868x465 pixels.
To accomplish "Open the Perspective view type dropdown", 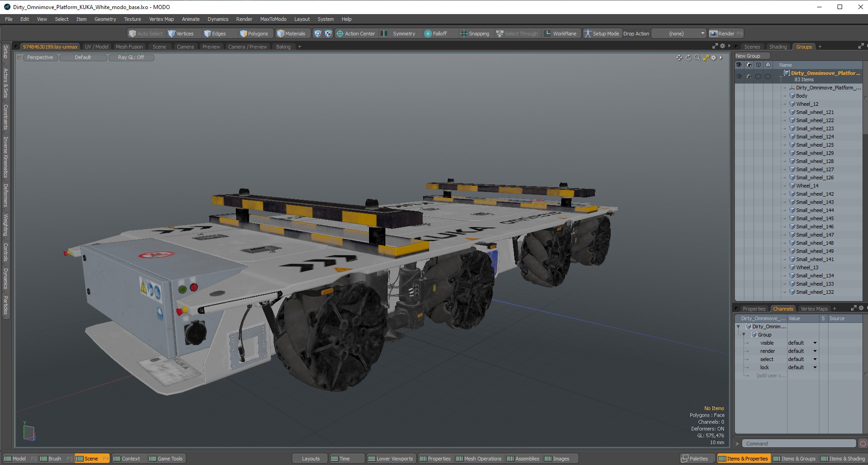I will [40, 58].
